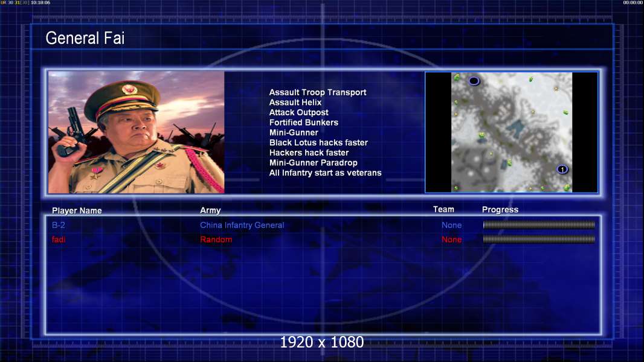Click the Army column header
This screenshot has height=362, width=644.
210,211
